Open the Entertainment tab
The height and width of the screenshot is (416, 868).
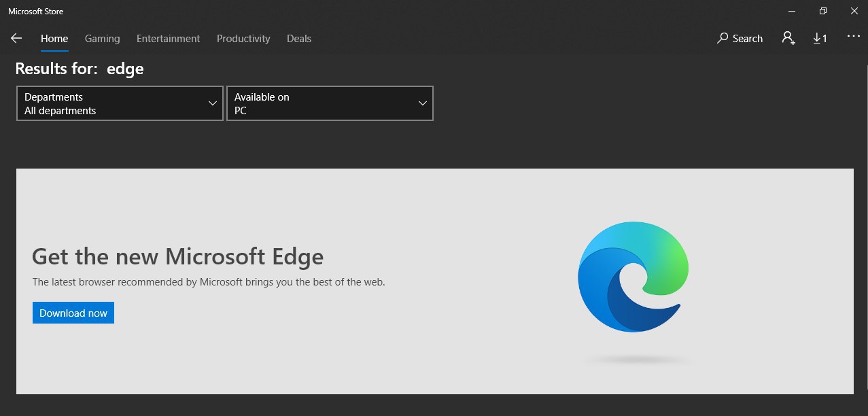[168, 39]
